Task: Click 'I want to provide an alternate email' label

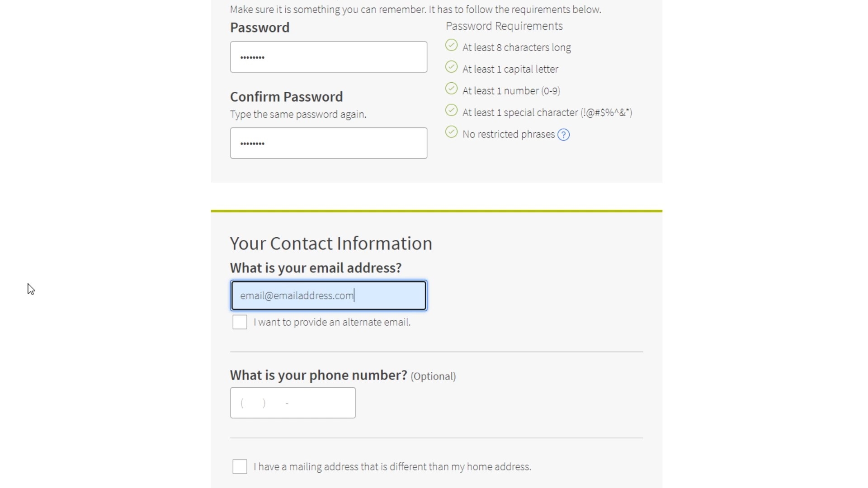Action: 332,322
